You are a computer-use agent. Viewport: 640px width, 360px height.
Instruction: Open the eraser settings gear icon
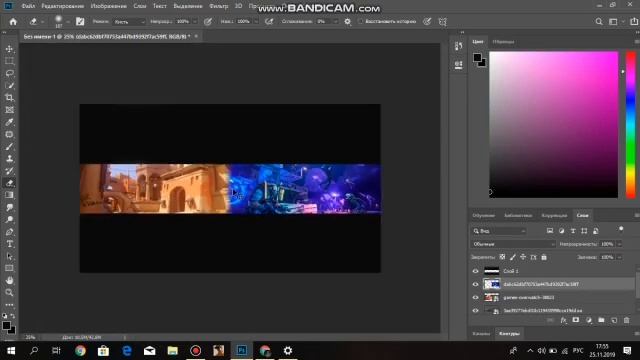(347, 22)
